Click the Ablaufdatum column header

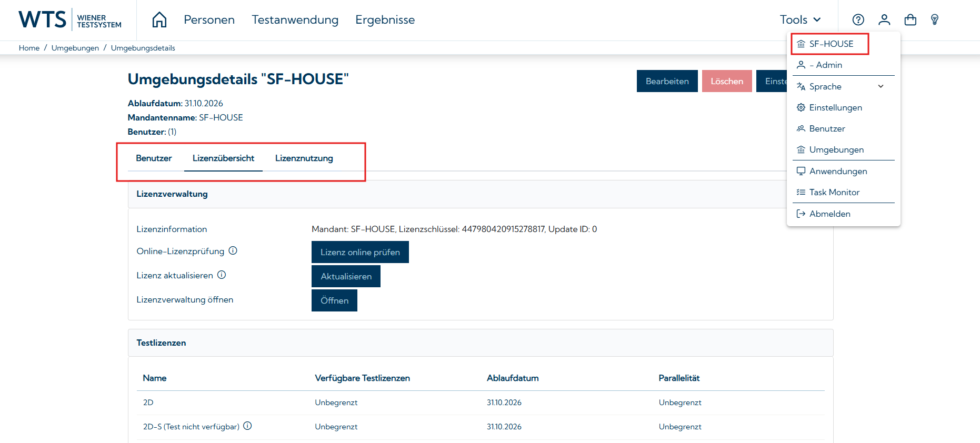[513, 378]
